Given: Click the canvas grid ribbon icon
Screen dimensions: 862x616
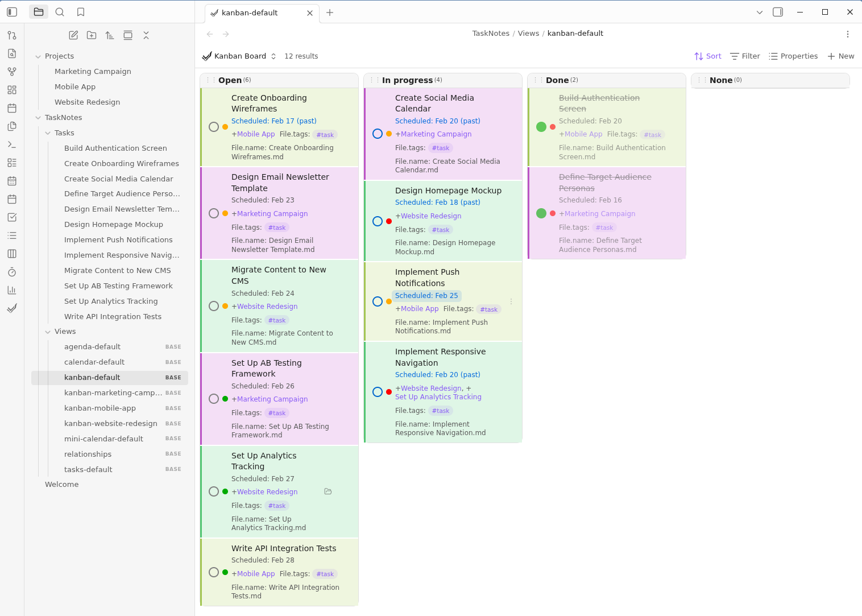Looking at the screenshot, I should [12, 90].
